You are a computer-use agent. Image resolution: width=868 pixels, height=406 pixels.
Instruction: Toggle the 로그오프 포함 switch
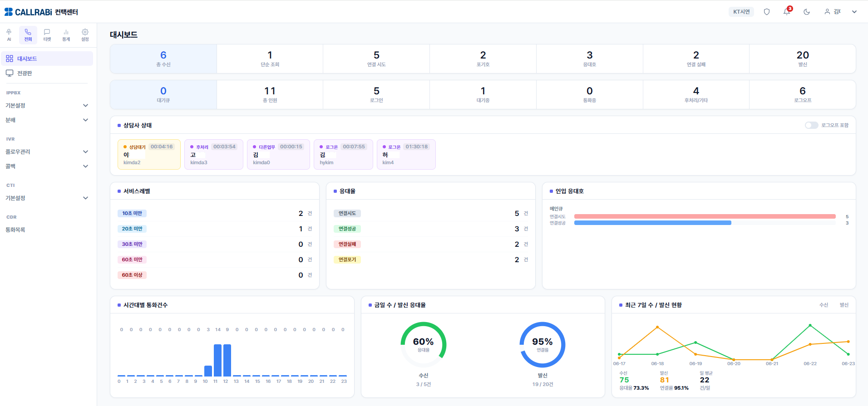pos(811,125)
